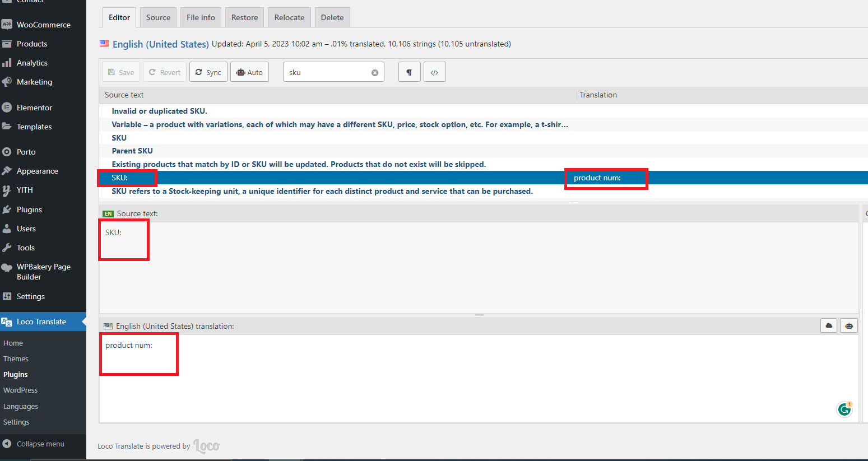Open the Delete tab
Screen dimensions: 868x461
[x=332, y=17]
